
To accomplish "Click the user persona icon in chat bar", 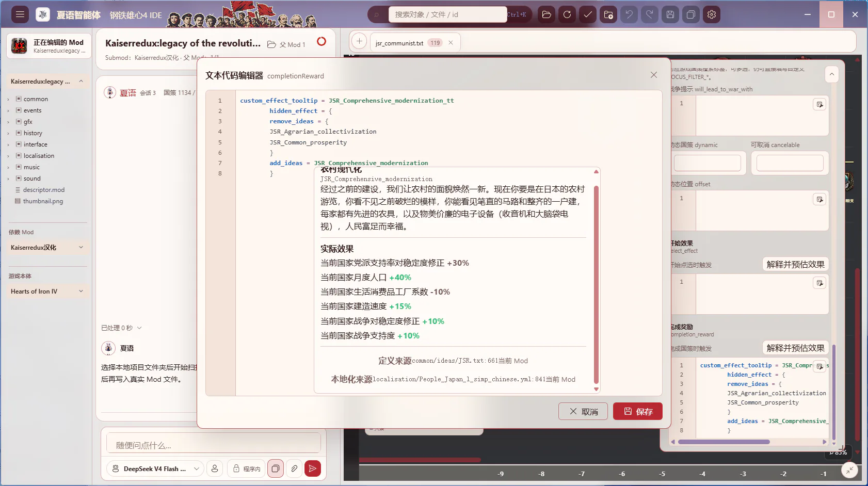I will point(215,468).
